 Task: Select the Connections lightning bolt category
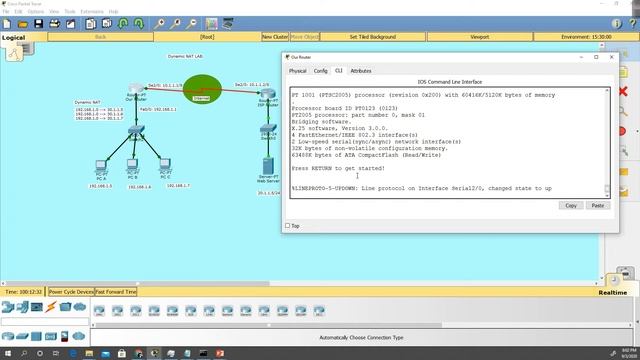(x=51, y=307)
